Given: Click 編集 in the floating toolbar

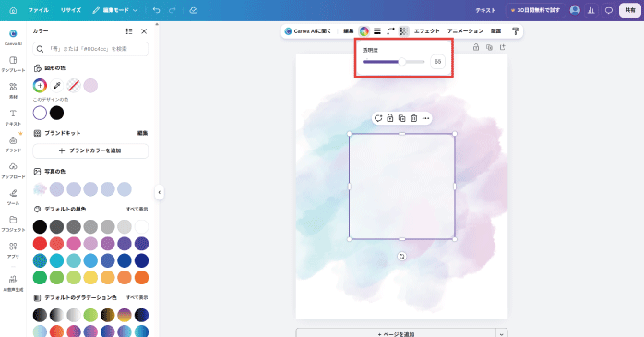Looking at the screenshot, I should point(348,30).
